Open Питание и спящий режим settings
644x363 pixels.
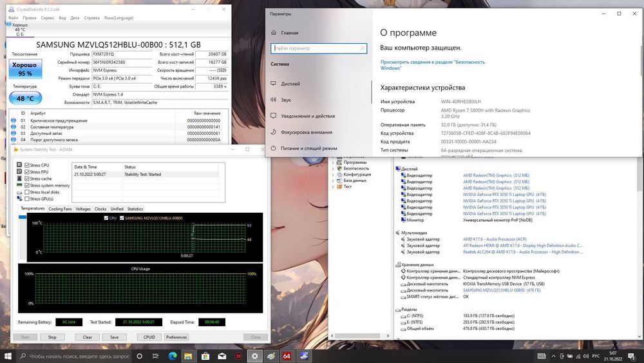[309, 148]
